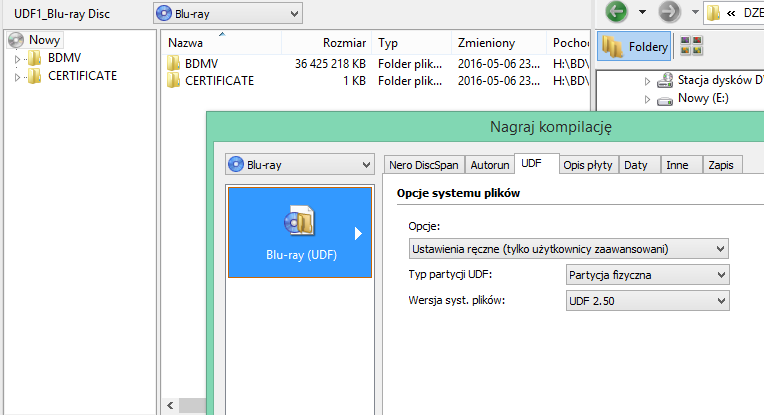Click the gray Forward arrow button
Image resolution: width=764 pixels, height=415 pixels.
[x=669, y=12]
